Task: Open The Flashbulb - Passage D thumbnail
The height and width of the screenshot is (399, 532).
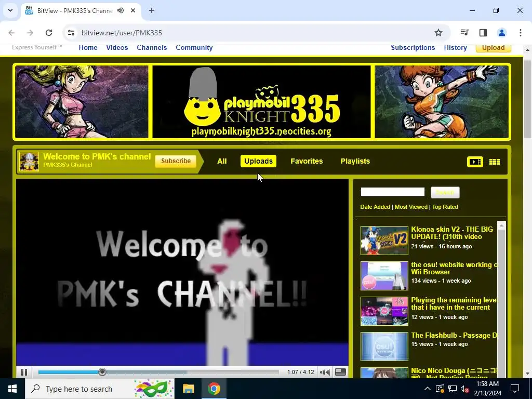Action: coord(384,347)
